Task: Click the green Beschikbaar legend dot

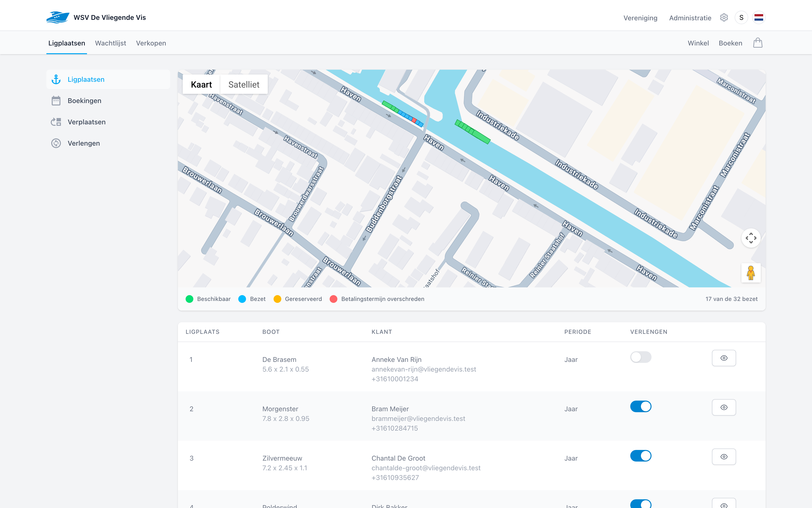Action: 189,299
